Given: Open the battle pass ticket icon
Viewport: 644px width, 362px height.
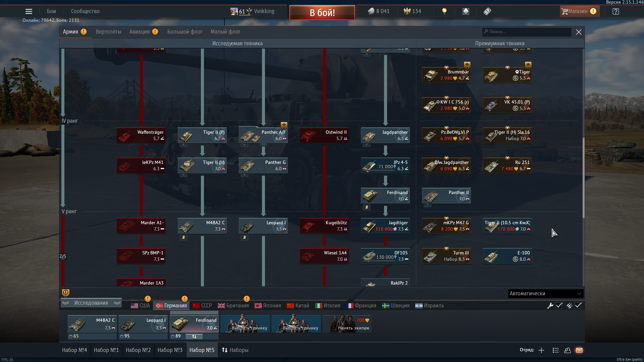Looking at the screenshot, I should tap(487, 11).
